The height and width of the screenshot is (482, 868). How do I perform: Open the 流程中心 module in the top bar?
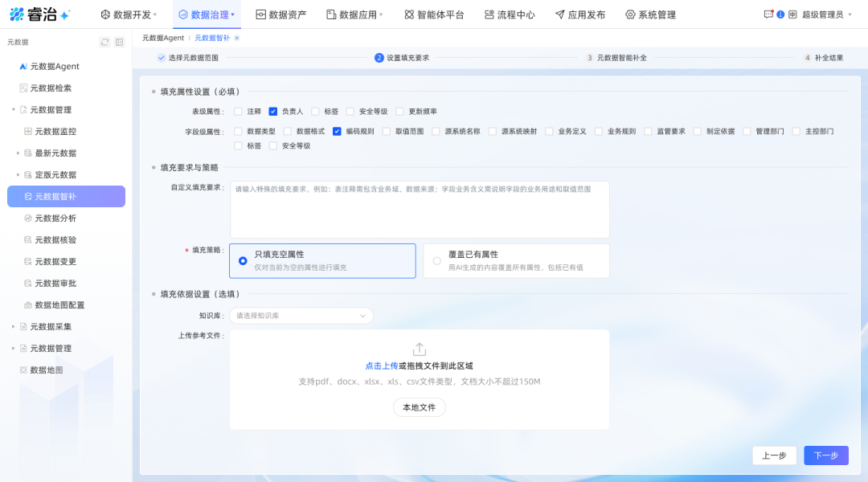[x=509, y=14]
